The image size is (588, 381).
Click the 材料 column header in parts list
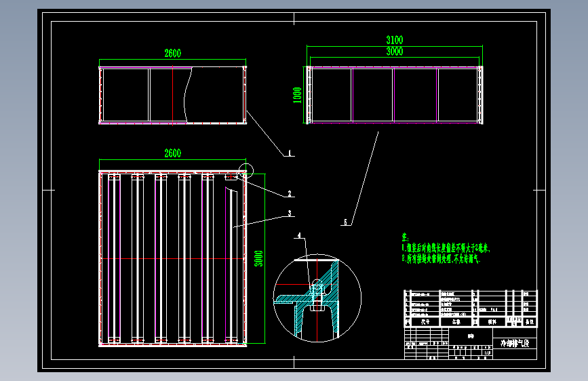[x=492, y=322]
